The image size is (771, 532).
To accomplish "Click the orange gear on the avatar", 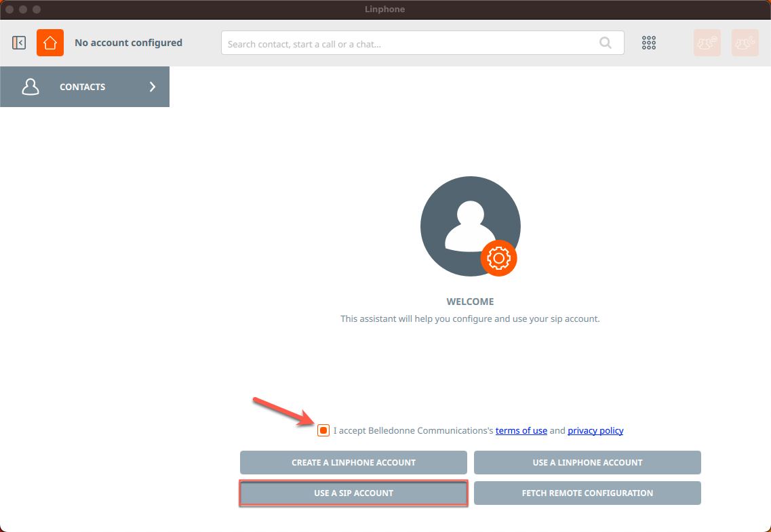I will [x=498, y=258].
